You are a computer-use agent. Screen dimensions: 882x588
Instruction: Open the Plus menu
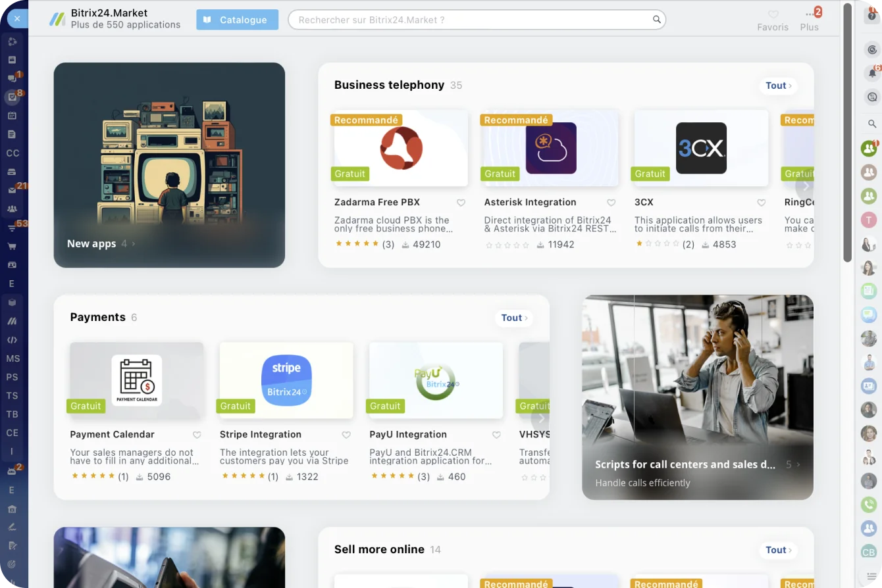[810, 20]
